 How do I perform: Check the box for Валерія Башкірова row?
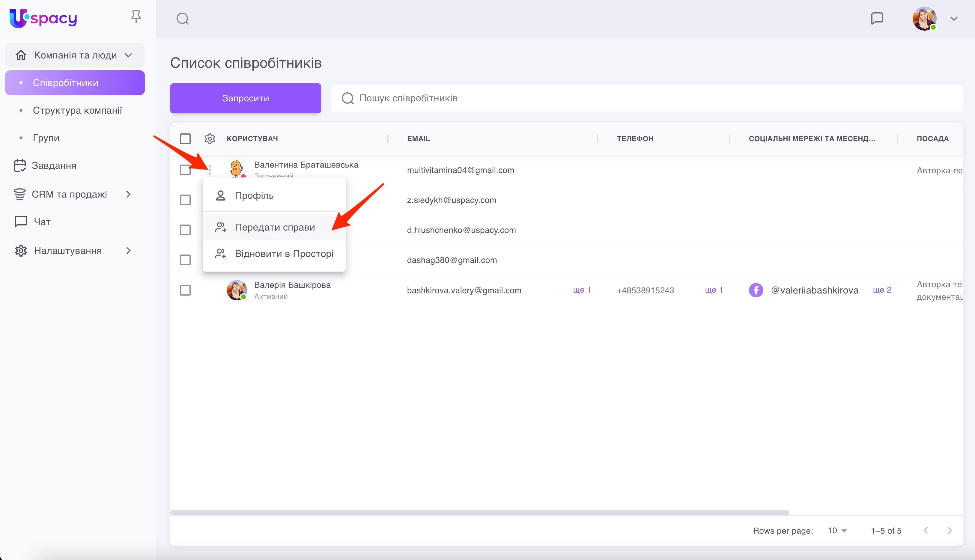pos(185,290)
